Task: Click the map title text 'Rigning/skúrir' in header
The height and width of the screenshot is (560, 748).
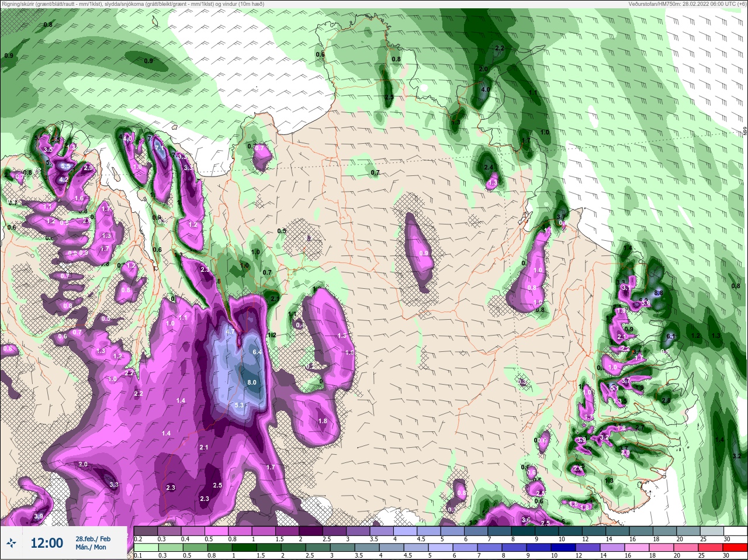Action: tap(18, 4)
